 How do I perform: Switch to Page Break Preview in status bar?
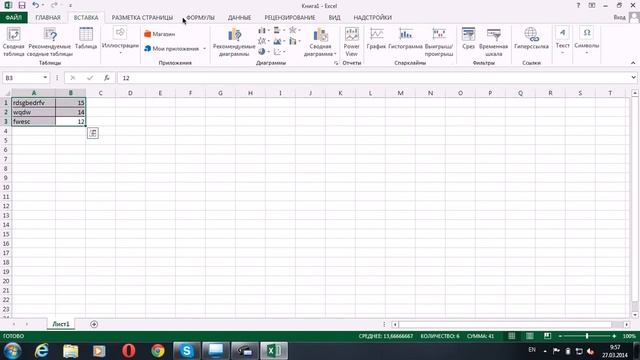(x=547, y=336)
